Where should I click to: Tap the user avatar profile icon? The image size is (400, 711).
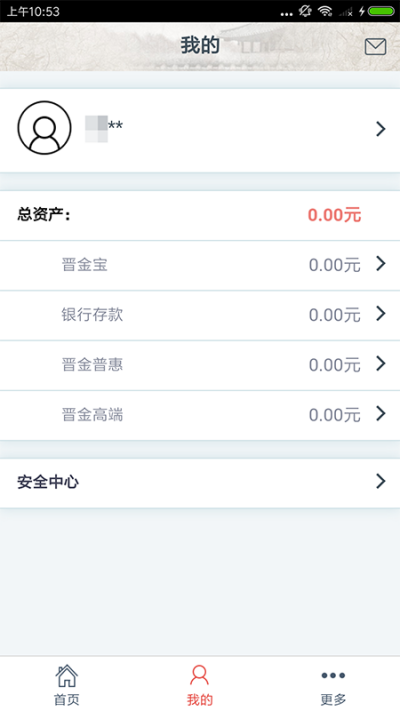point(44,127)
